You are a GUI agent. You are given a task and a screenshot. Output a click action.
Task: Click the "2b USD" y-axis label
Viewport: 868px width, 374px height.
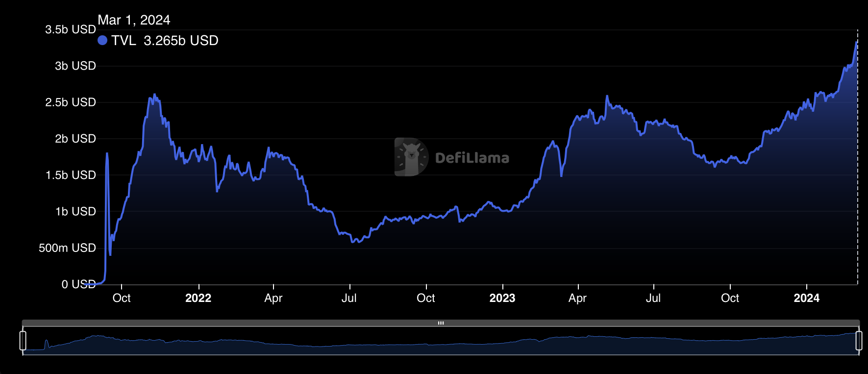[x=75, y=139]
